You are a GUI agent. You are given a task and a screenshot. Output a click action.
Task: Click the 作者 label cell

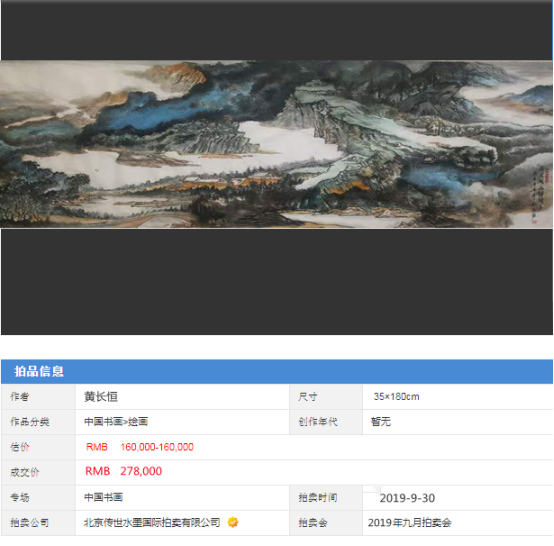point(39,397)
